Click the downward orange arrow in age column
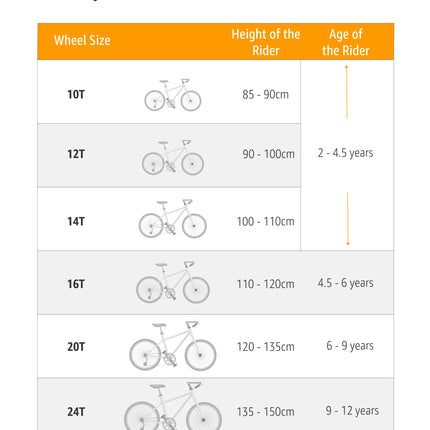The height and width of the screenshot is (430, 430). (348, 219)
